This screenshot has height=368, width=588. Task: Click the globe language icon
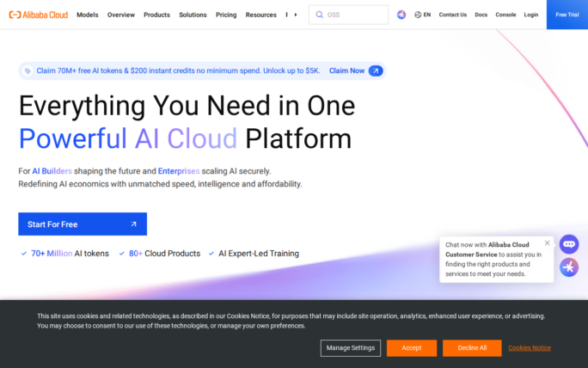pos(417,15)
